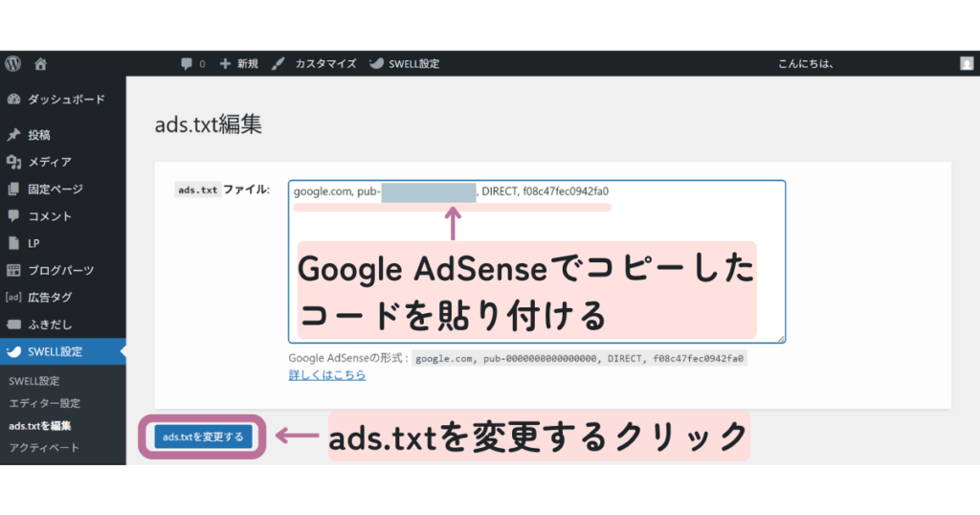Open the site home icon
This screenshot has width=980, height=515.
(x=40, y=64)
